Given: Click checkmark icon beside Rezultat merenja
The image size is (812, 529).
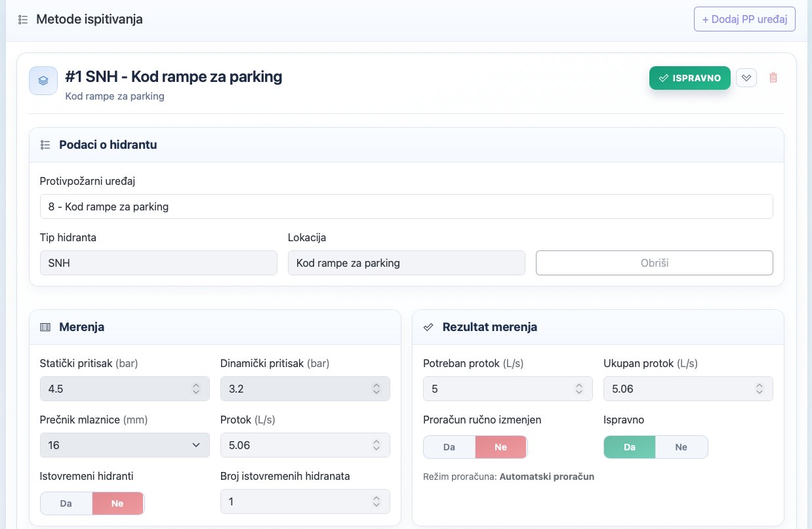Looking at the screenshot, I should click(428, 327).
